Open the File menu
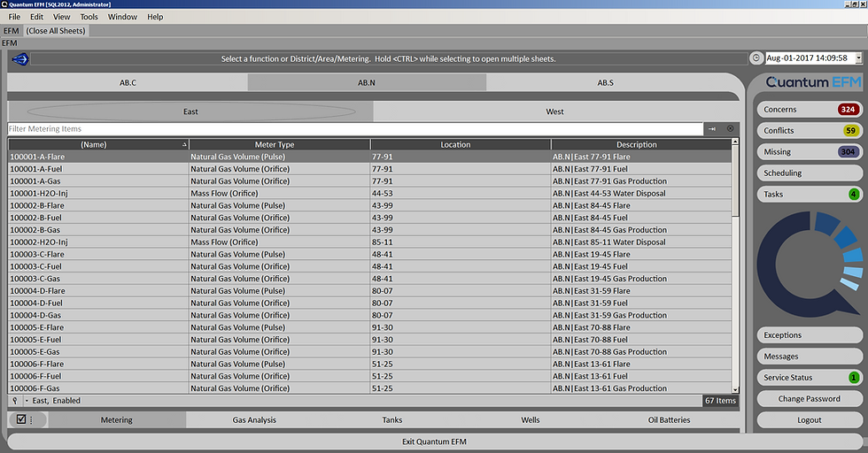 click(x=14, y=17)
